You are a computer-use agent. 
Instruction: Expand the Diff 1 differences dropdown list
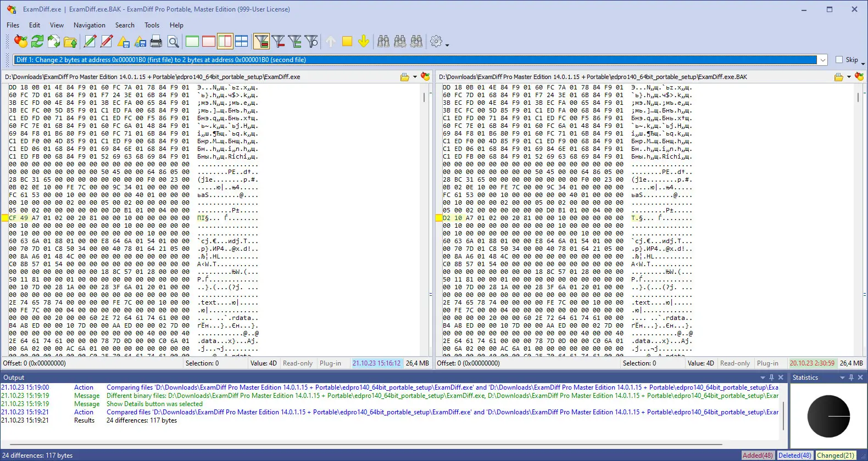point(822,60)
